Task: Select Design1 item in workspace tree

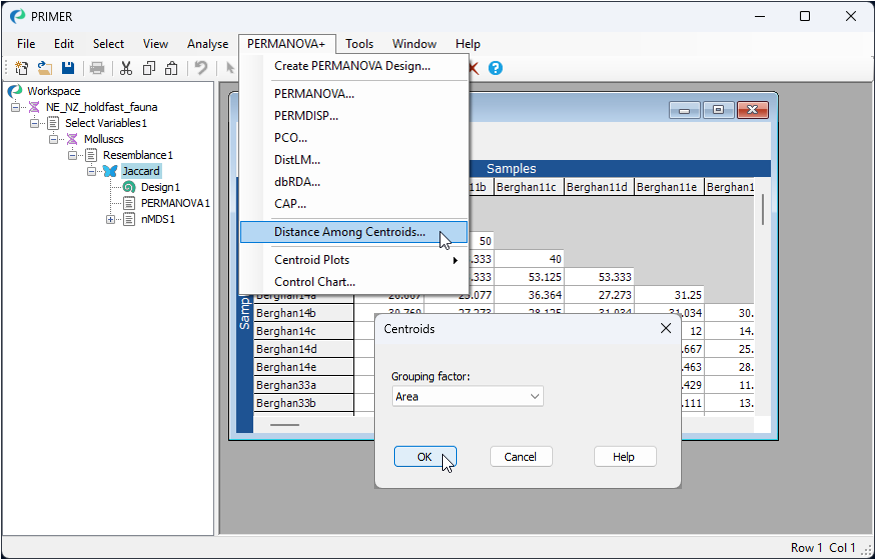Action: [x=160, y=187]
